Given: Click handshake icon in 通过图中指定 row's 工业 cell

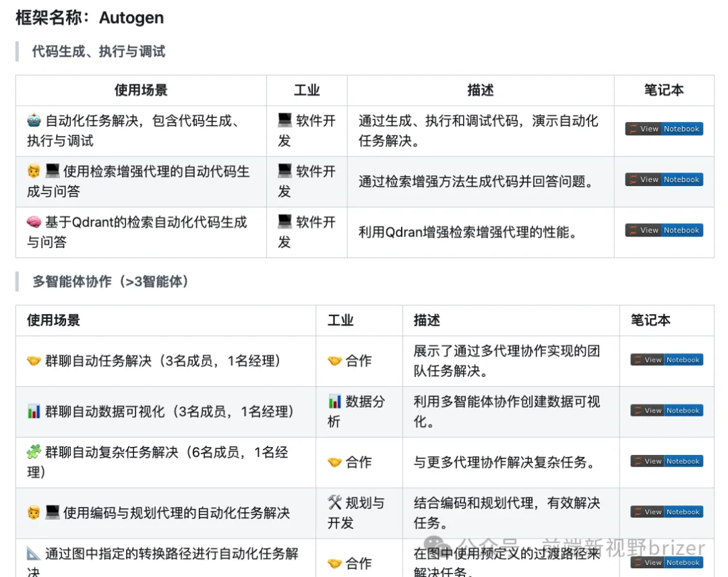Looking at the screenshot, I should [x=335, y=563].
